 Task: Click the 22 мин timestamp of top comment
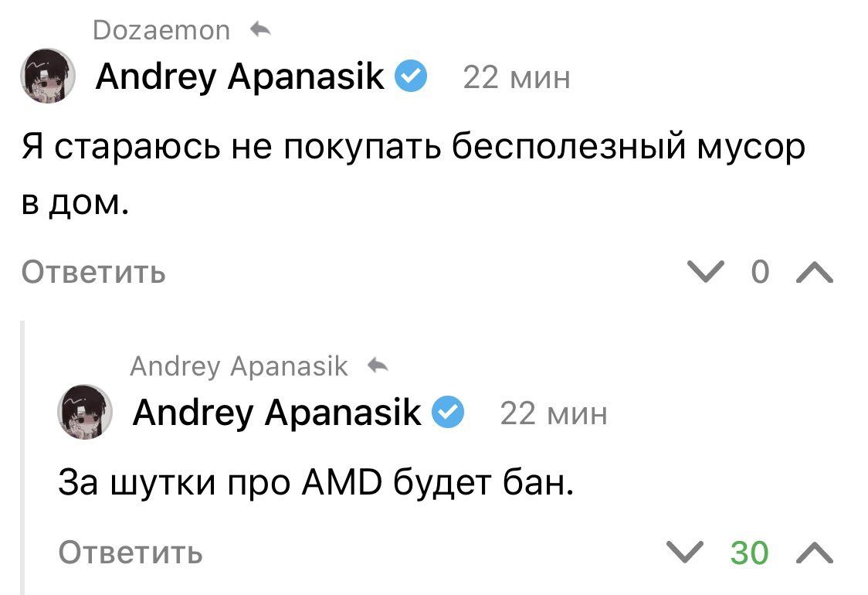tap(516, 77)
